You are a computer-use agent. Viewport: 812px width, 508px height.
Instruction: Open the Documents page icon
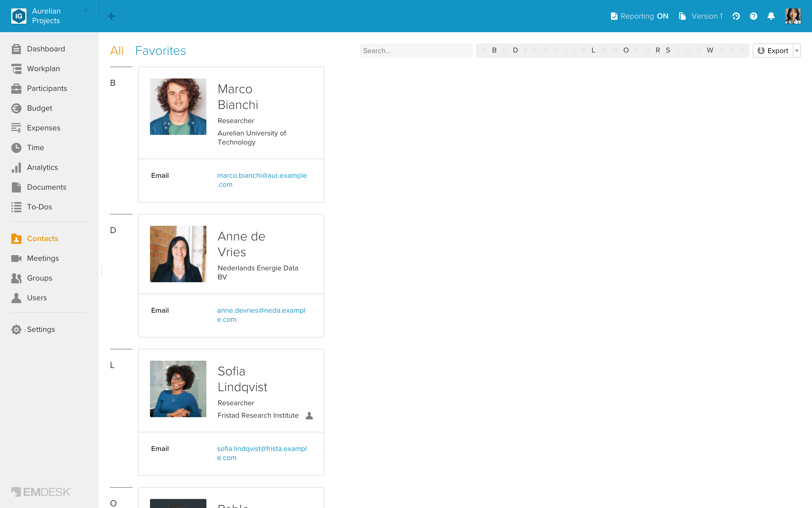(x=16, y=187)
